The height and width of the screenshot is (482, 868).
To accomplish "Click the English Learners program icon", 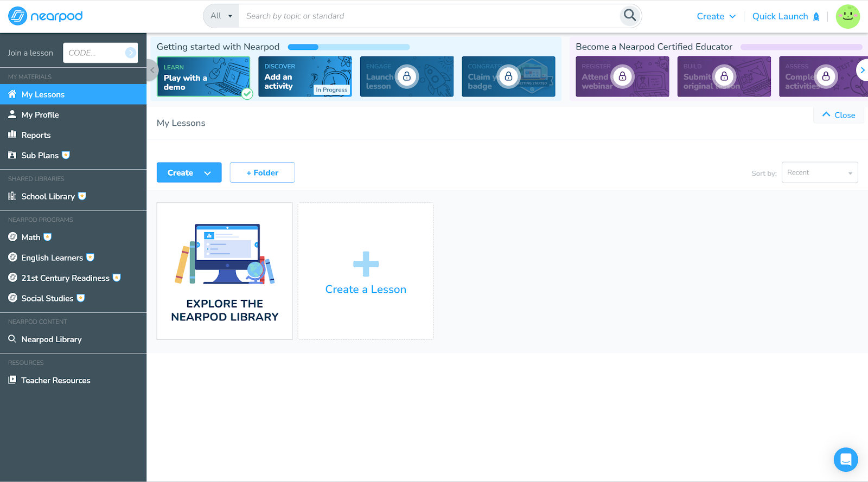I will click(12, 258).
